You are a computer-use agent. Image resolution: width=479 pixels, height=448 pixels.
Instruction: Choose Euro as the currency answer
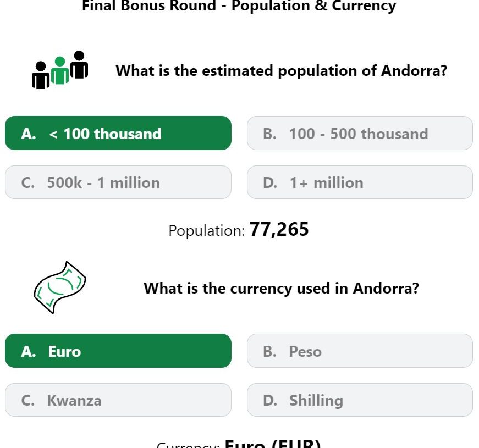coord(118,351)
